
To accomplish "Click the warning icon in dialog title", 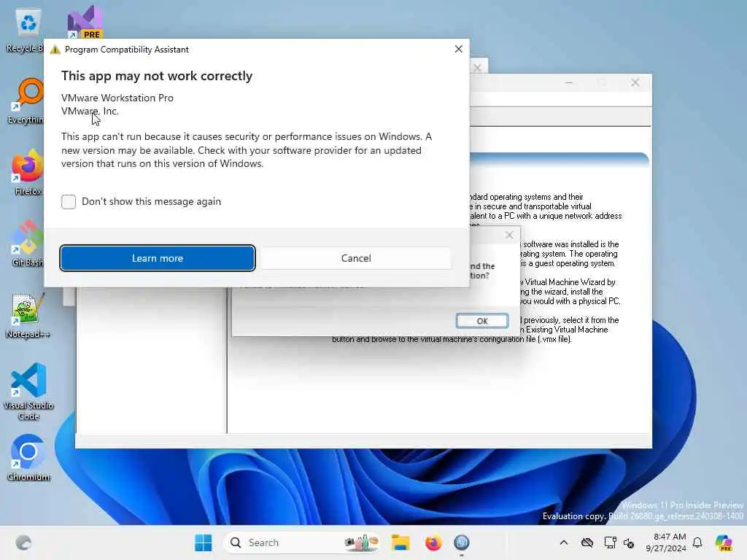I will [x=55, y=50].
